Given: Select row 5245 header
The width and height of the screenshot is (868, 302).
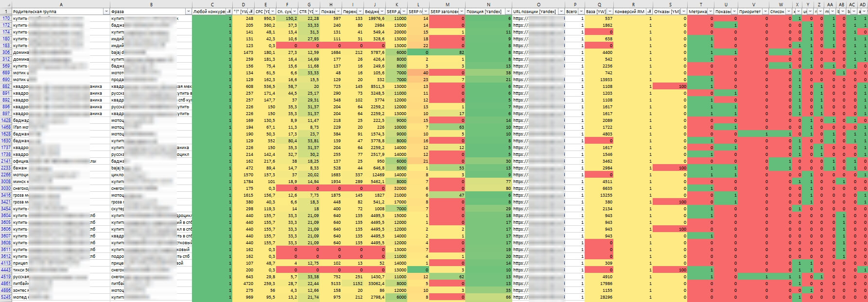Looking at the screenshot, I should [6, 297].
